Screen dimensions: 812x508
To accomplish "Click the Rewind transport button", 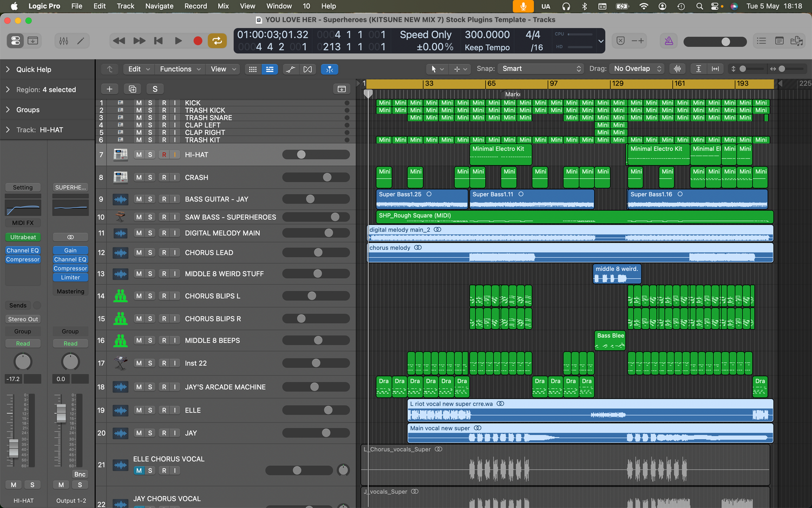I will (119, 41).
